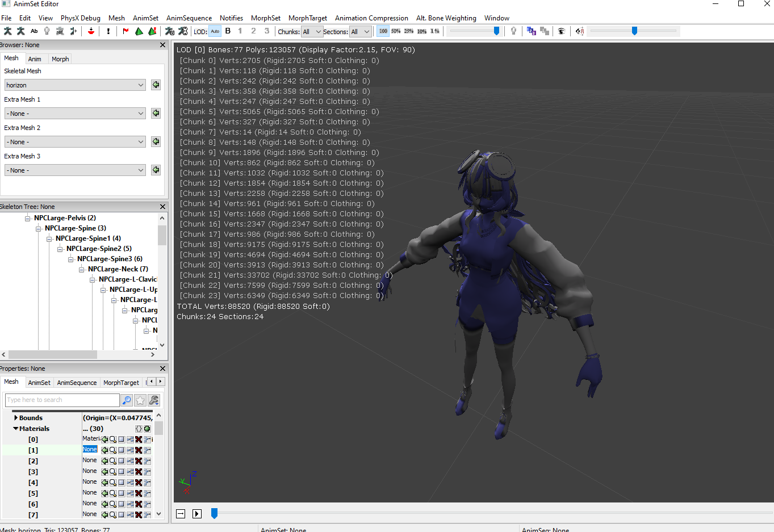Open the Animation Compression menu
Screen dimensions: 774x532
pyautogui.click(x=371, y=18)
